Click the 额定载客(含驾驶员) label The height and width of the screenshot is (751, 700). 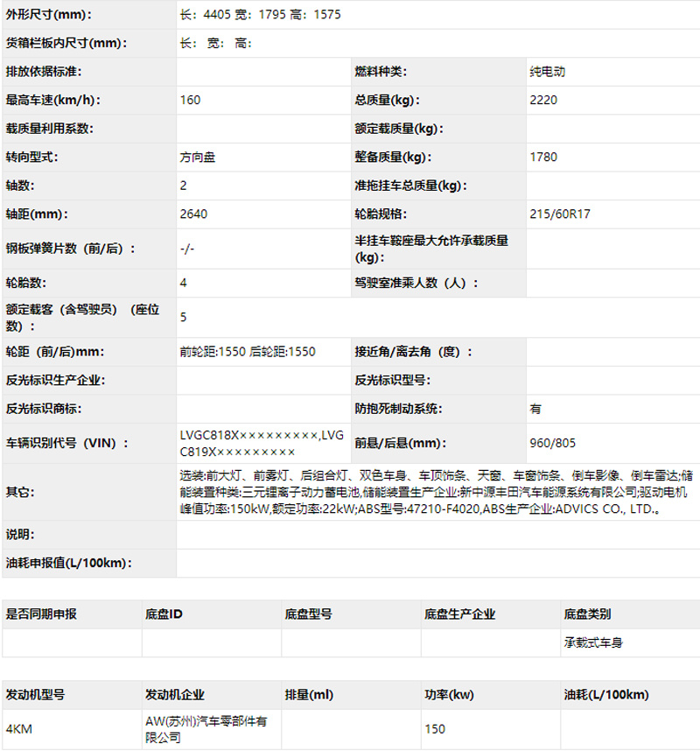pyautogui.click(x=82, y=318)
